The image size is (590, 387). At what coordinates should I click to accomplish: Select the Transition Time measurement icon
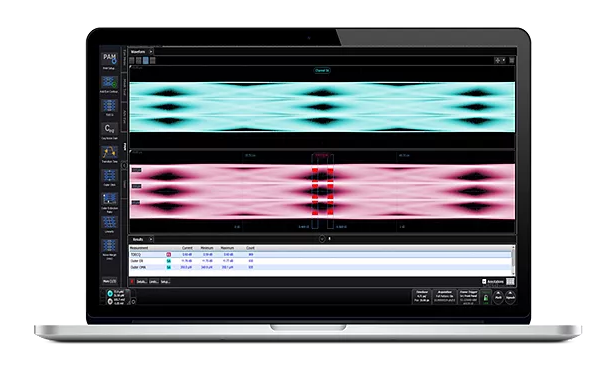coord(109,153)
